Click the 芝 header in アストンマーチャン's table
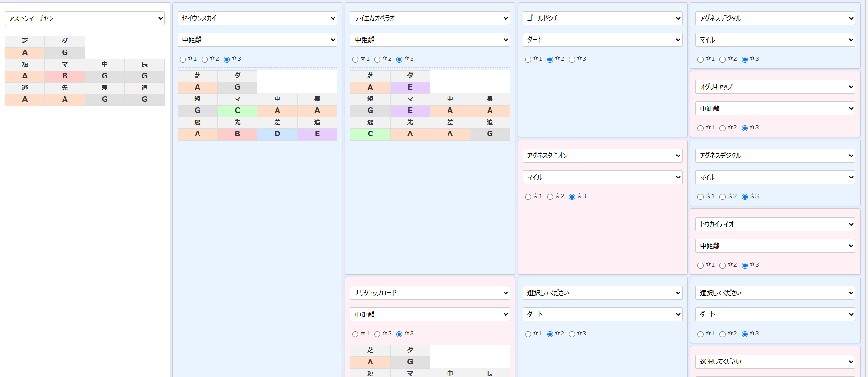The width and height of the screenshot is (868, 377). tap(25, 41)
